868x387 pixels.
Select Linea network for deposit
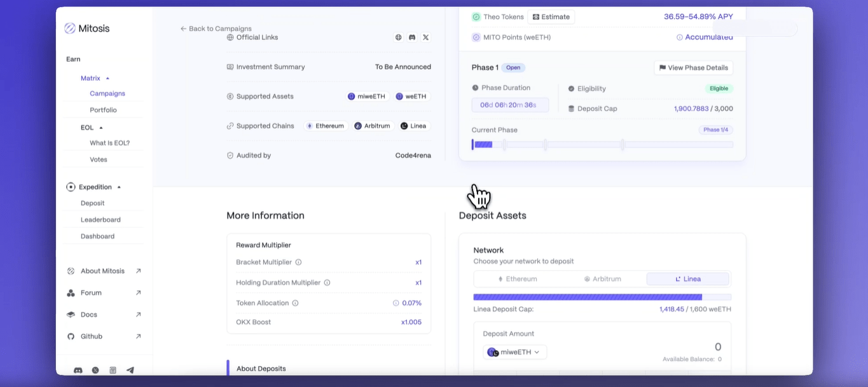687,279
